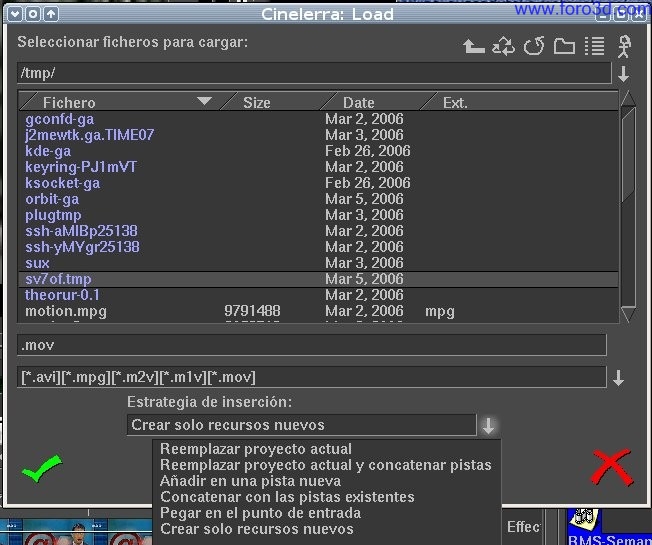Click the Fichero sort triangle

204,101
